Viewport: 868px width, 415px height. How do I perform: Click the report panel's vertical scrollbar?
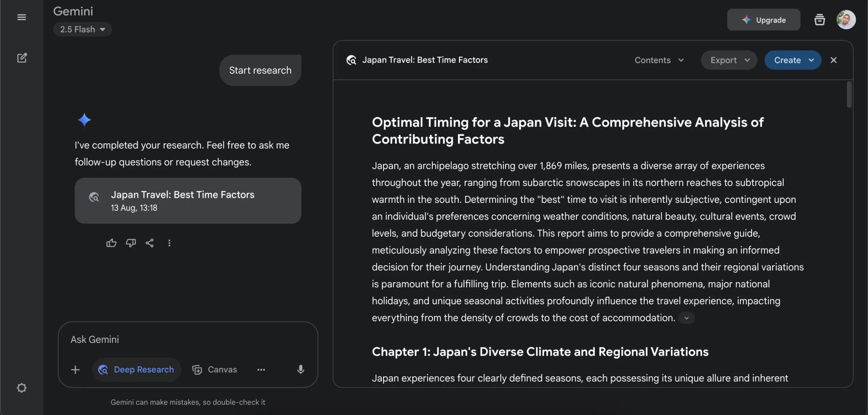[849, 95]
